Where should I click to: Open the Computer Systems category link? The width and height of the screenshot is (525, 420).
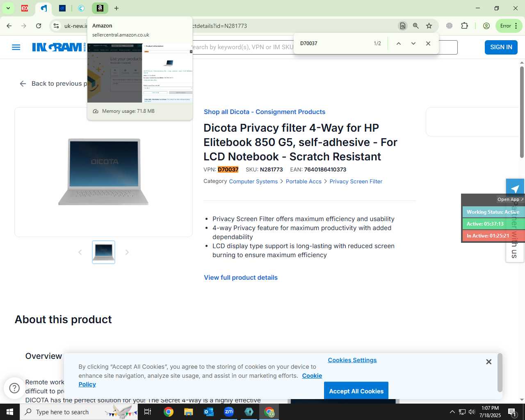pyautogui.click(x=253, y=181)
